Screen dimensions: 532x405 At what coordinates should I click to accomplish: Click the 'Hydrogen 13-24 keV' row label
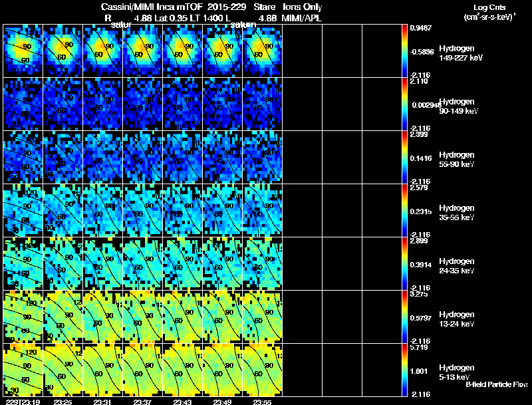(x=457, y=319)
